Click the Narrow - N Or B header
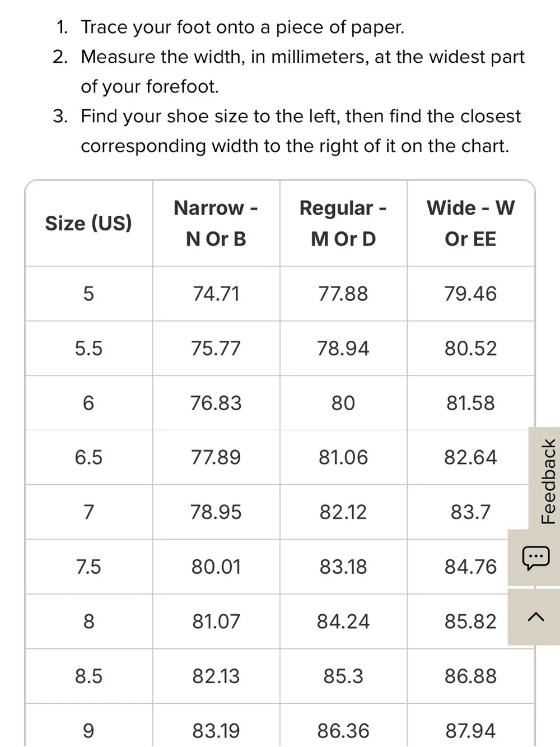Image resolution: width=560 pixels, height=747 pixels. click(216, 223)
